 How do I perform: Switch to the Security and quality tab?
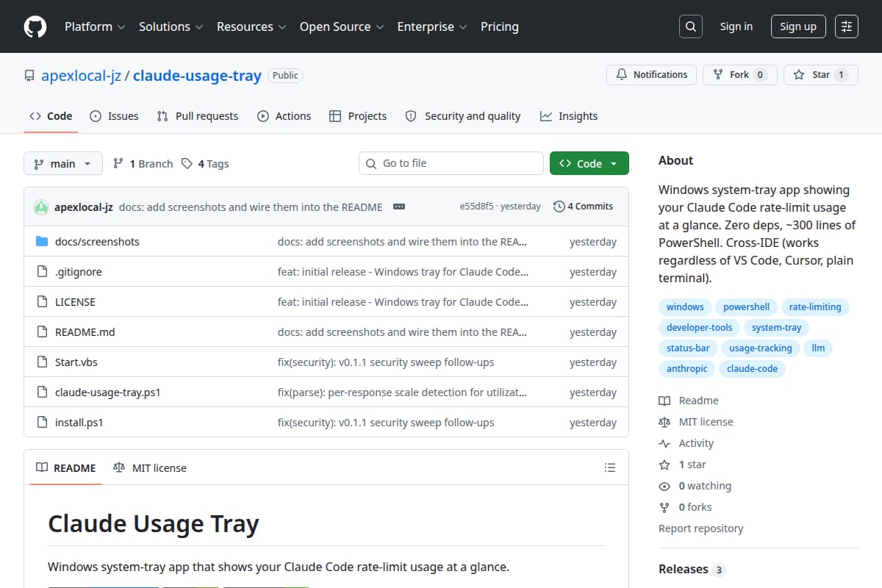(x=463, y=116)
